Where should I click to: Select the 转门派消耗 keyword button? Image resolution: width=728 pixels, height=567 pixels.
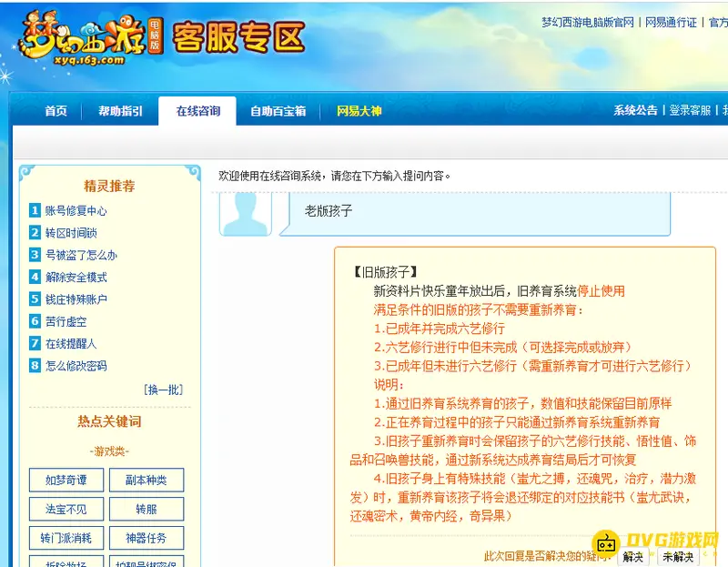point(66,538)
